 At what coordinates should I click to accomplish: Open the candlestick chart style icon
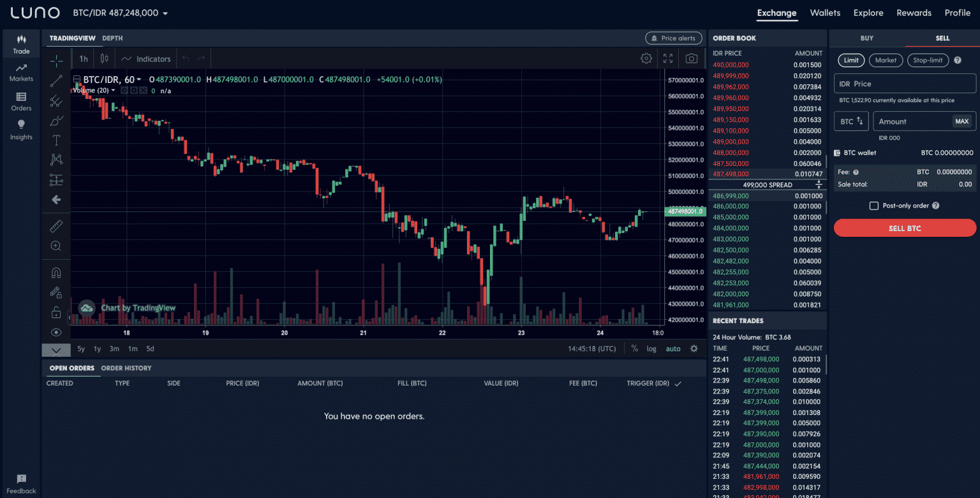[x=104, y=59]
